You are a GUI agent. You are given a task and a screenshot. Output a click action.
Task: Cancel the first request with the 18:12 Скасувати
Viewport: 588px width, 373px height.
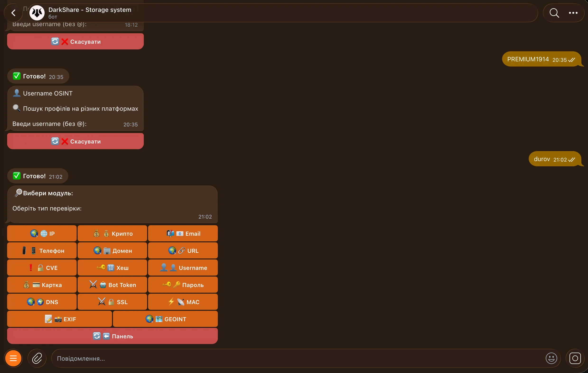(x=75, y=41)
